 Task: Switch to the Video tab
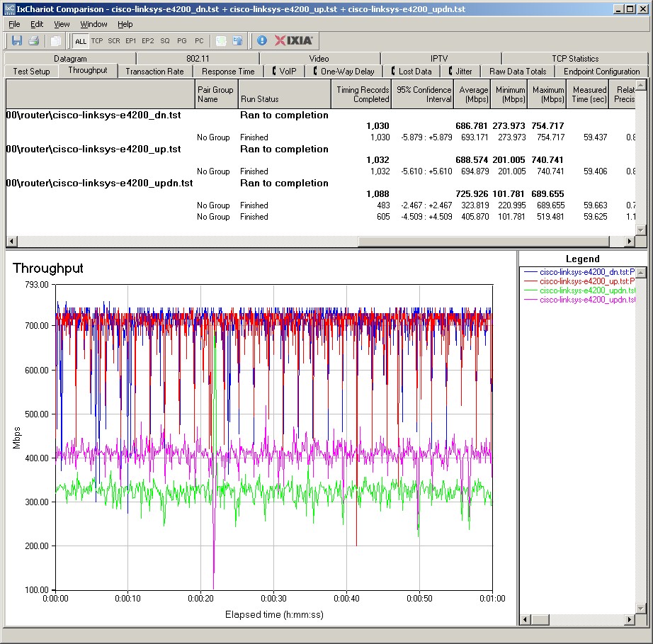click(319, 58)
